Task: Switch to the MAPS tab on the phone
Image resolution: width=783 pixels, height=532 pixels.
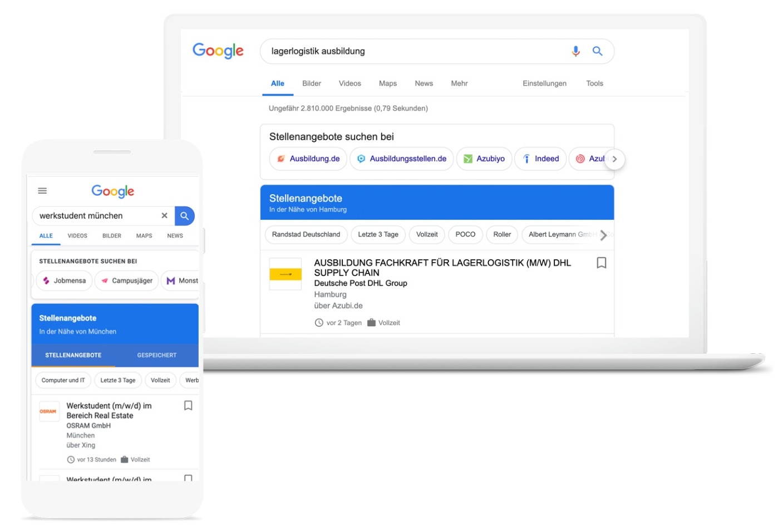Action: (x=144, y=236)
